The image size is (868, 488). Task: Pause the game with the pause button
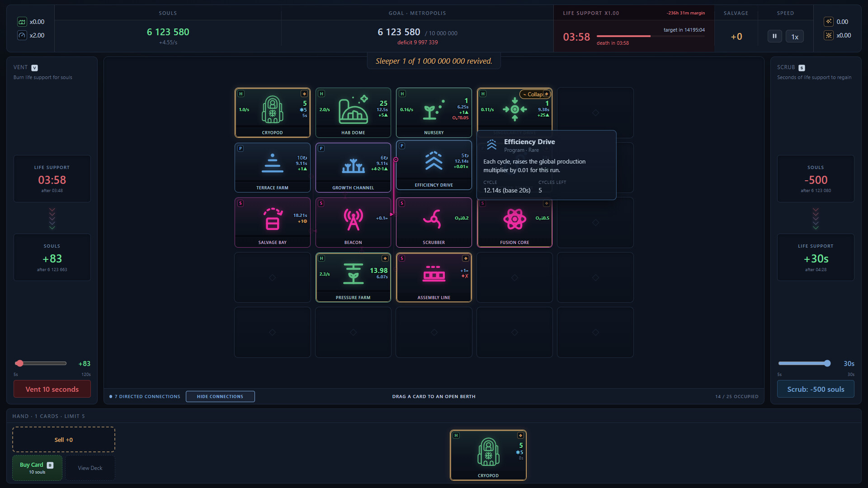774,36
